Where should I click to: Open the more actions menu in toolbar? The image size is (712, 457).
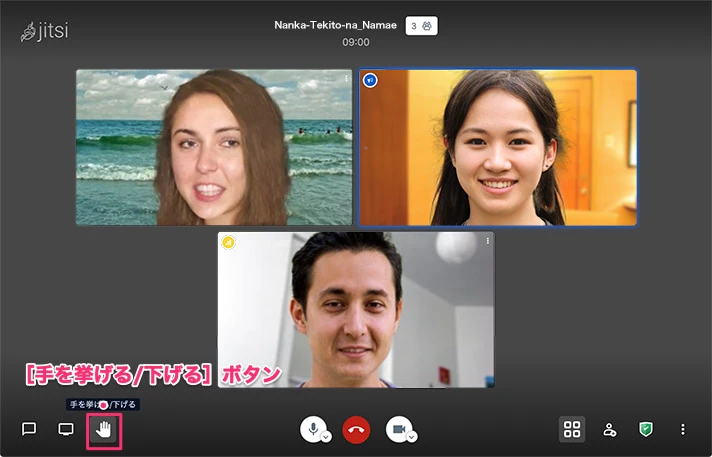click(683, 429)
